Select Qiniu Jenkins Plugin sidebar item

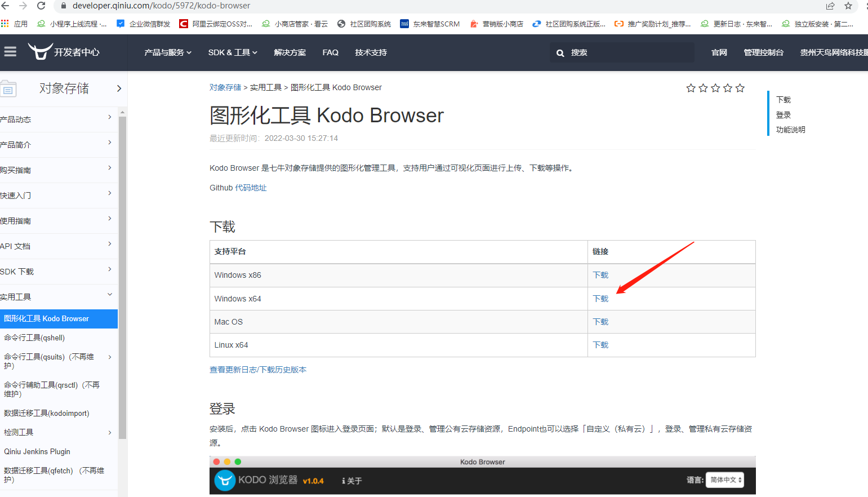click(37, 452)
